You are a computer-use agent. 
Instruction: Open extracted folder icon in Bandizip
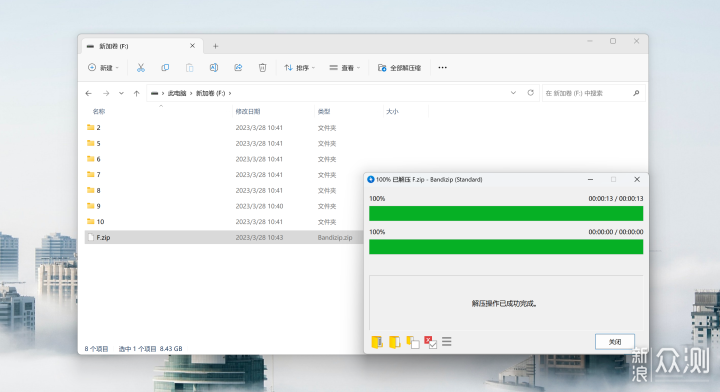(394, 342)
